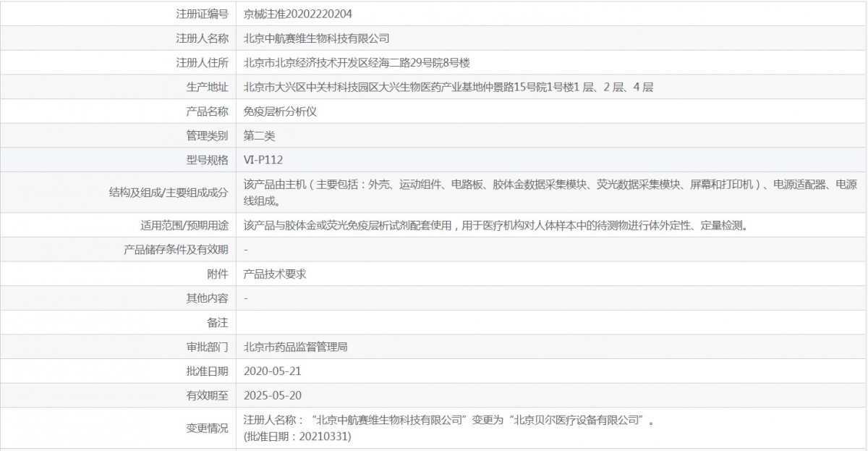Select product name 免疫层析分析仪
Image resolution: width=868 pixels, height=451 pixels.
[281, 111]
